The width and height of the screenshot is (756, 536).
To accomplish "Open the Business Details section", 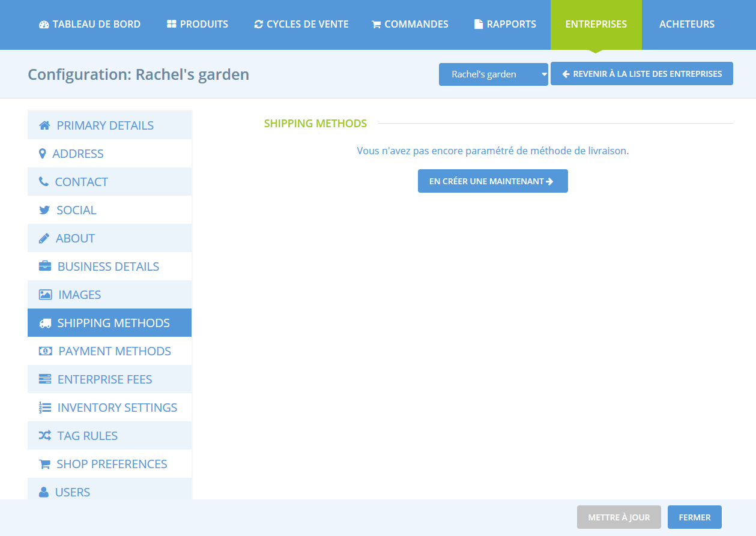I will [110, 266].
